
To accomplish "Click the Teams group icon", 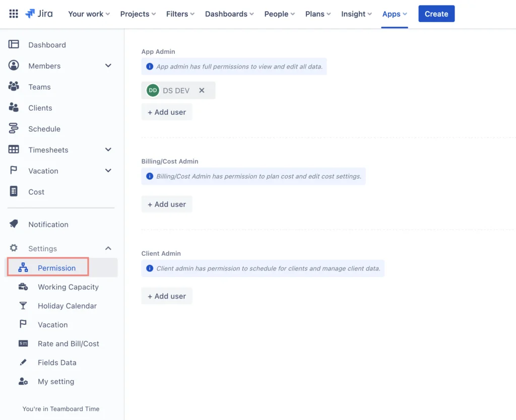I will (14, 87).
